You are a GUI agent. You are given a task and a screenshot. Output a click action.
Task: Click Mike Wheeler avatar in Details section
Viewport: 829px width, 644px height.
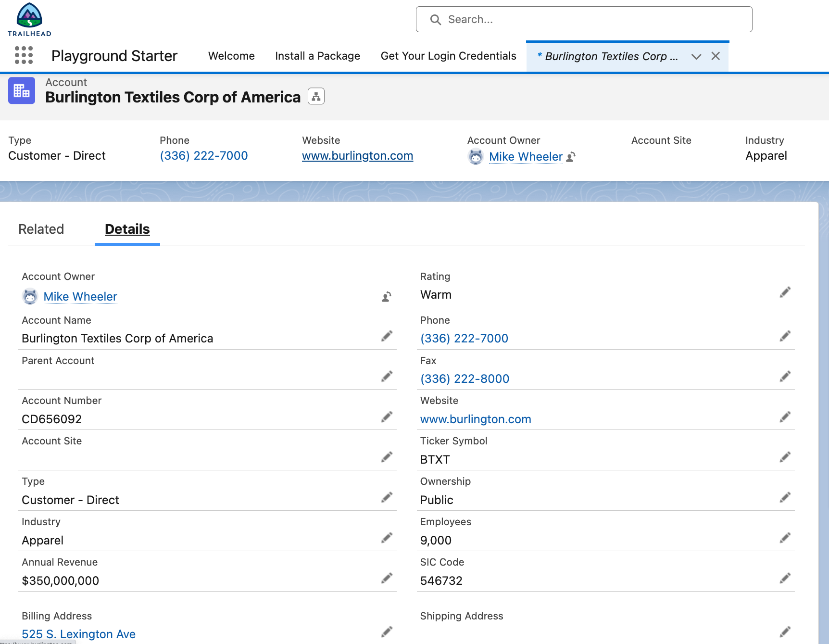30,296
